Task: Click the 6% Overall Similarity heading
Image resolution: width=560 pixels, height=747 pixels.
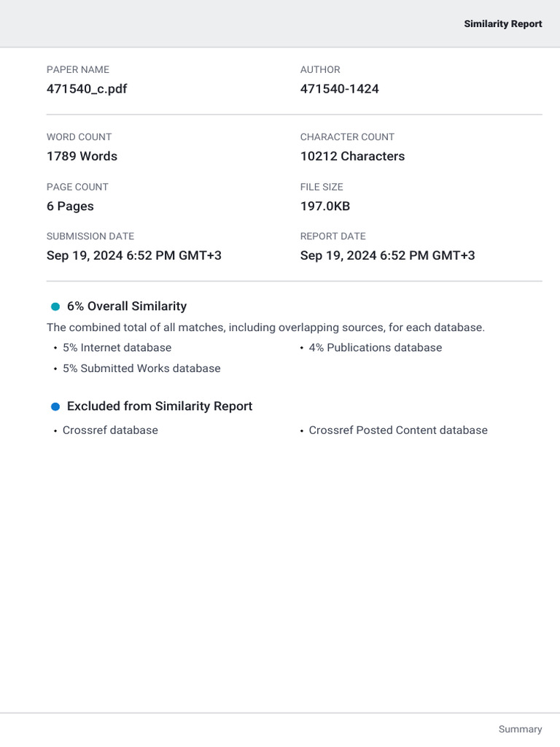Action: pos(127,306)
